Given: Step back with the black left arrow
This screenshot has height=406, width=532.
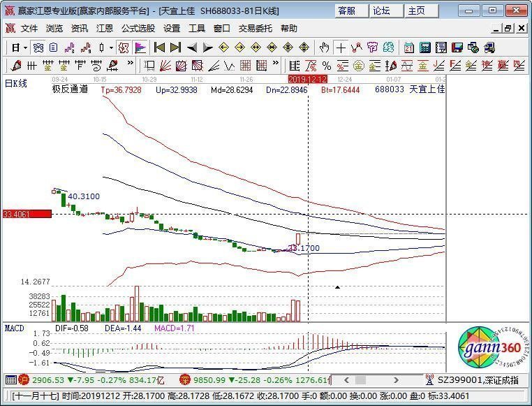Looking at the screenshot, I should coord(192,48).
